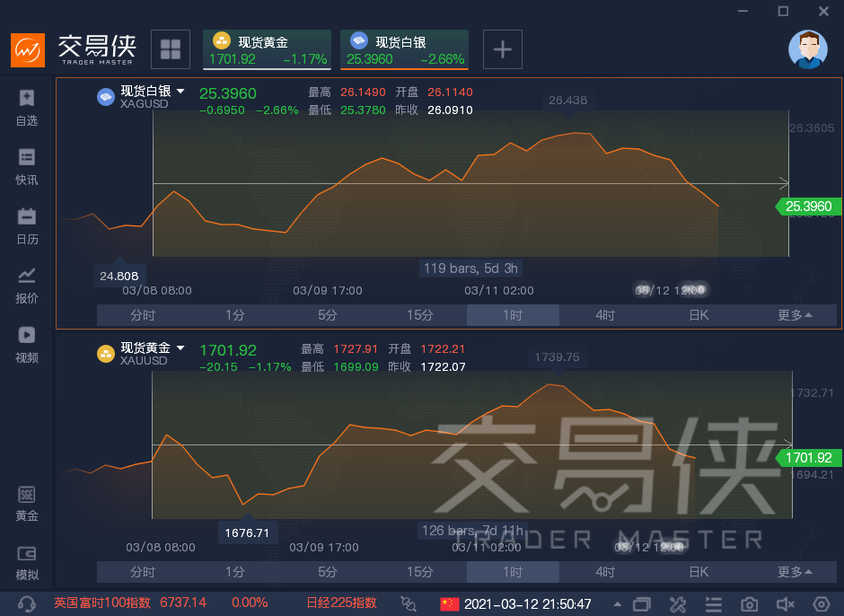
Task: Open settings hexagon icon in status bar
Action: click(x=821, y=604)
